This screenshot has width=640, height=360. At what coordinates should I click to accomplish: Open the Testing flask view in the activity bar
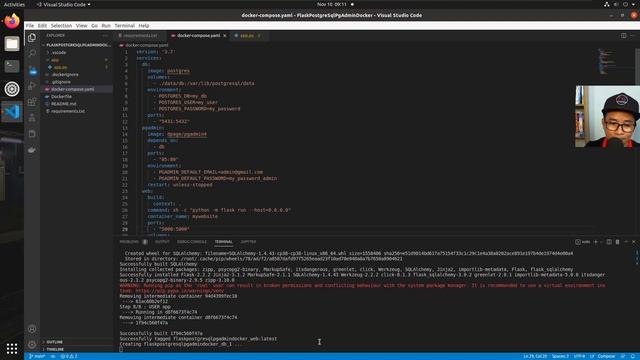click(x=32, y=118)
